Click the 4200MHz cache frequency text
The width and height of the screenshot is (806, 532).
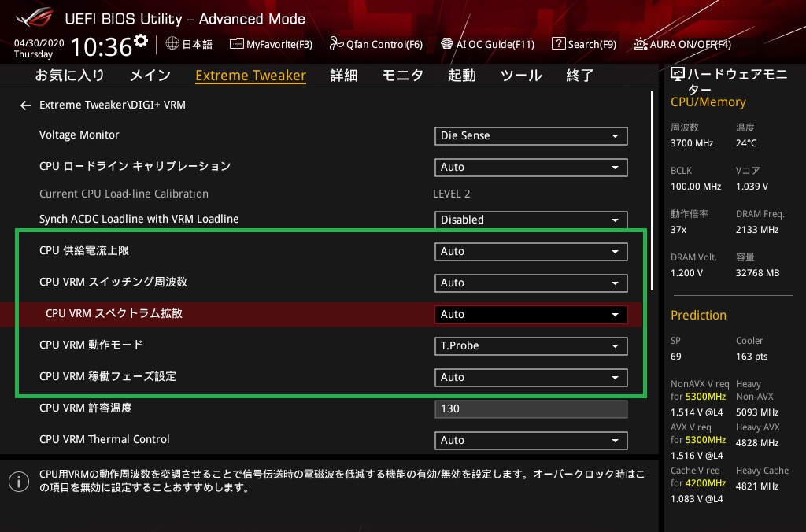pos(706,483)
